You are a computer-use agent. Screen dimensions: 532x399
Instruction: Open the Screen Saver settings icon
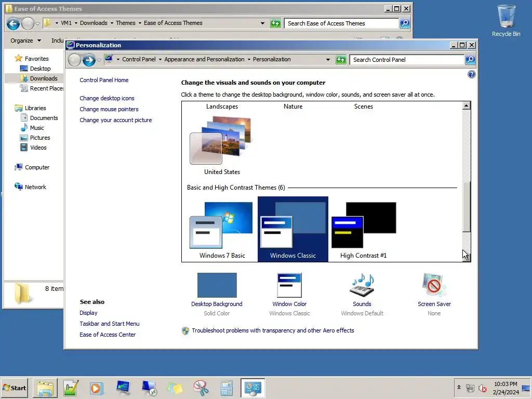click(434, 285)
